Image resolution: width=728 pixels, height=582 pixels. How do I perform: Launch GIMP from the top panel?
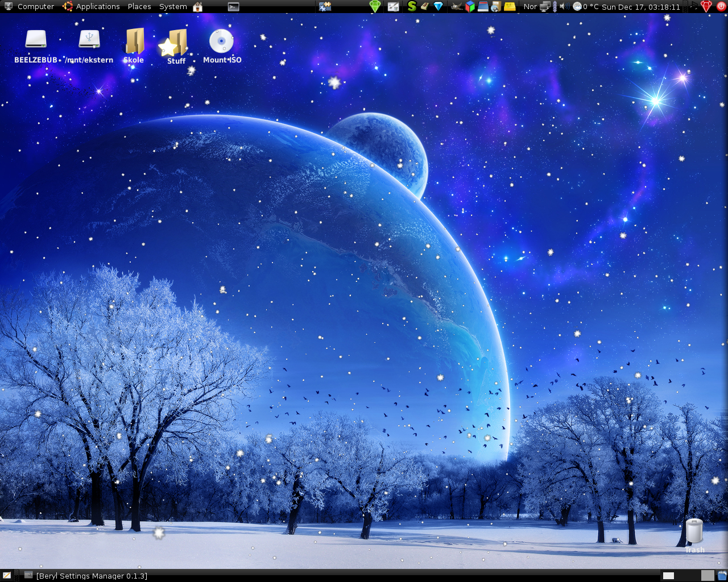point(457,7)
